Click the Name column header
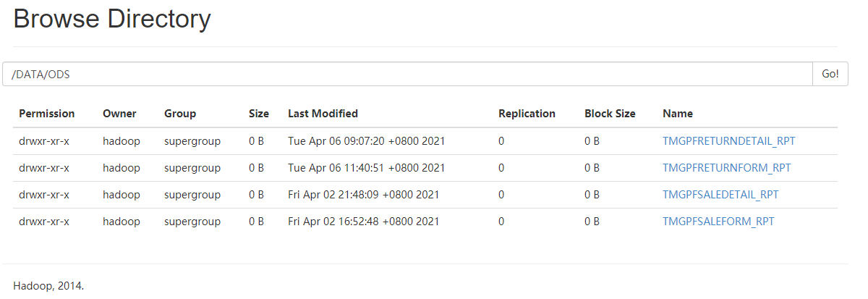 (x=678, y=114)
